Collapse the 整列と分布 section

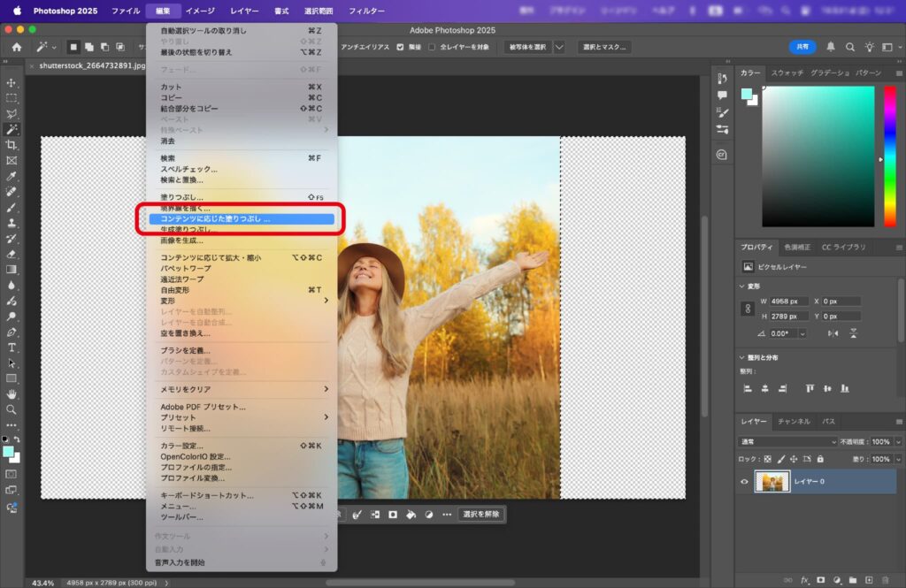point(741,357)
